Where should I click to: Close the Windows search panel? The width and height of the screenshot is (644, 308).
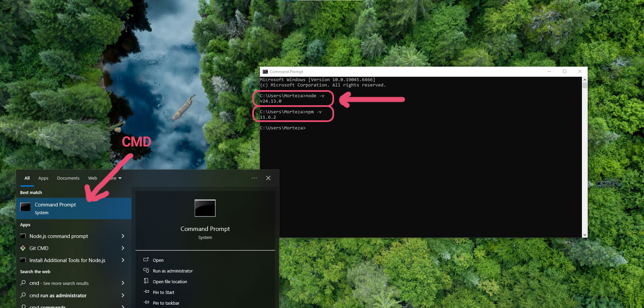tap(268, 178)
